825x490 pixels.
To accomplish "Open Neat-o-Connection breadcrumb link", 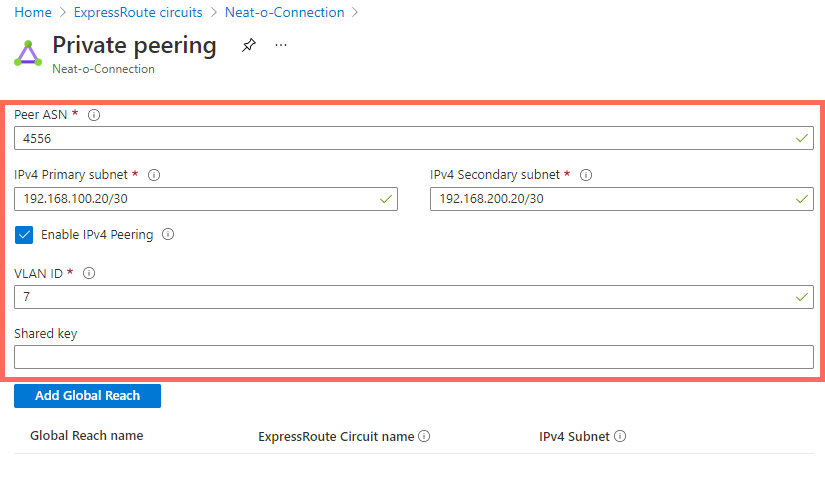I will click(285, 13).
